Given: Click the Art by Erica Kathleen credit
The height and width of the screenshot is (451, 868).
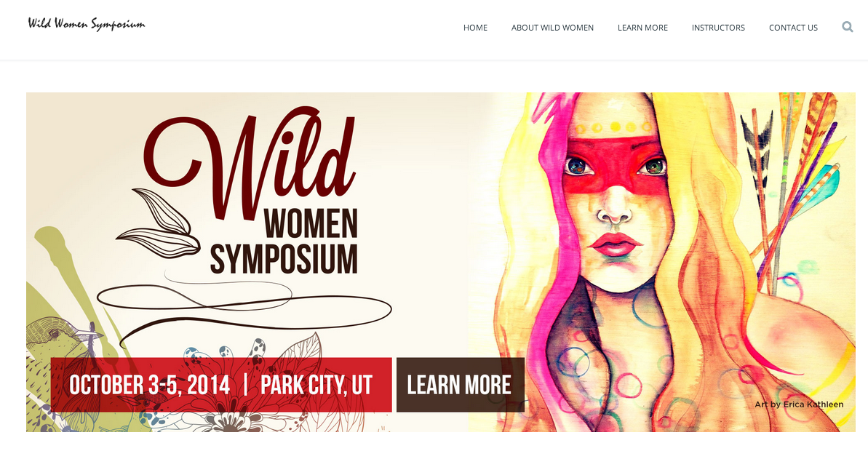Looking at the screenshot, I should click(x=799, y=404).
